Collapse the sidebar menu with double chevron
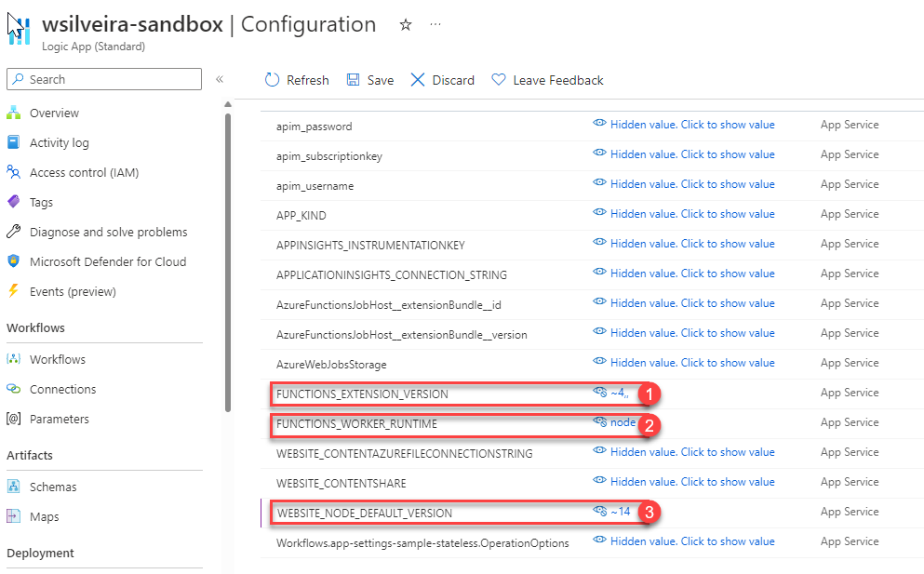 point(220,79)
